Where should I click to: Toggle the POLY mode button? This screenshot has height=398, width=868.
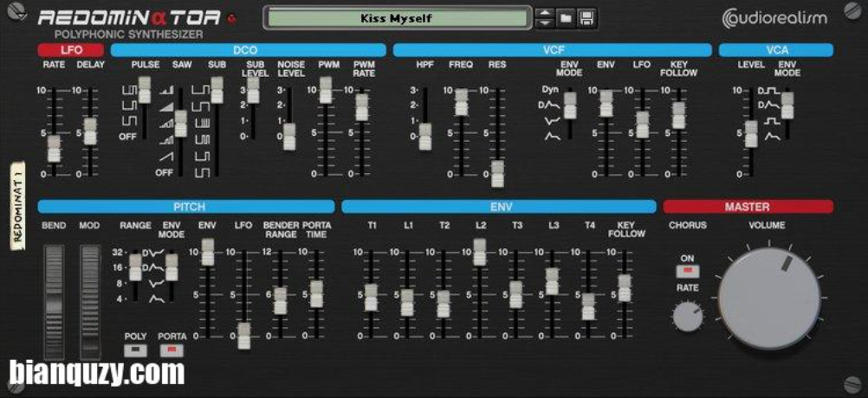pos(135,350)
